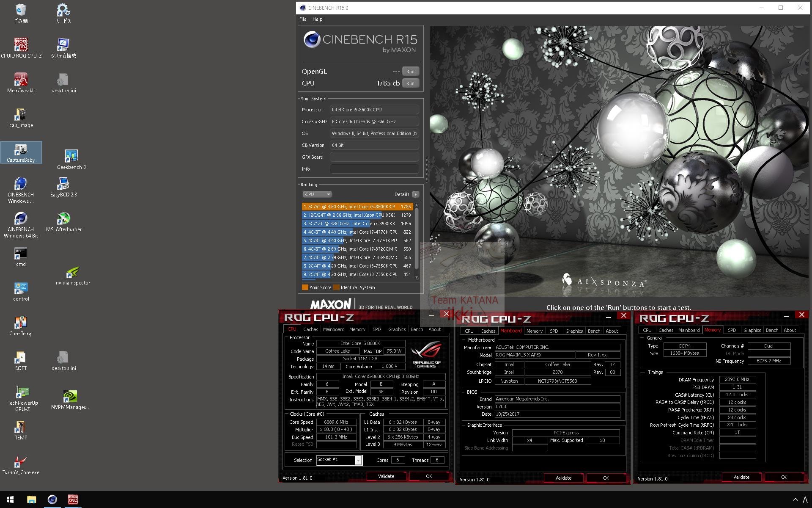Viewport: 812px width, 508px height.
Task: Click OK in the CPU tab window
Action: 429,476
